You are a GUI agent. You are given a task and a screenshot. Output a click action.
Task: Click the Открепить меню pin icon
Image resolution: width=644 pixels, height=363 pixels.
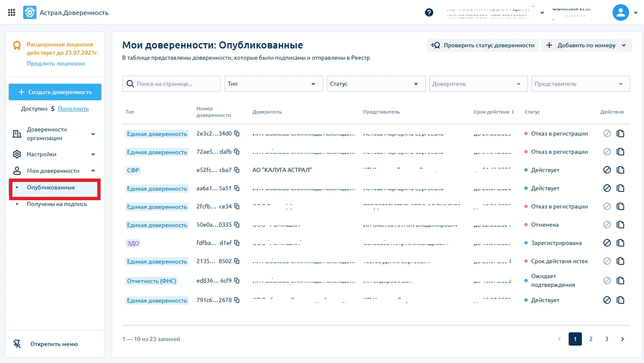tap(17, 344)
